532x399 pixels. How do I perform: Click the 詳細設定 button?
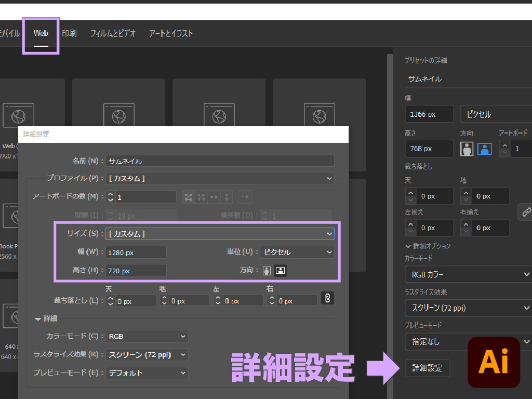[427, 368]
